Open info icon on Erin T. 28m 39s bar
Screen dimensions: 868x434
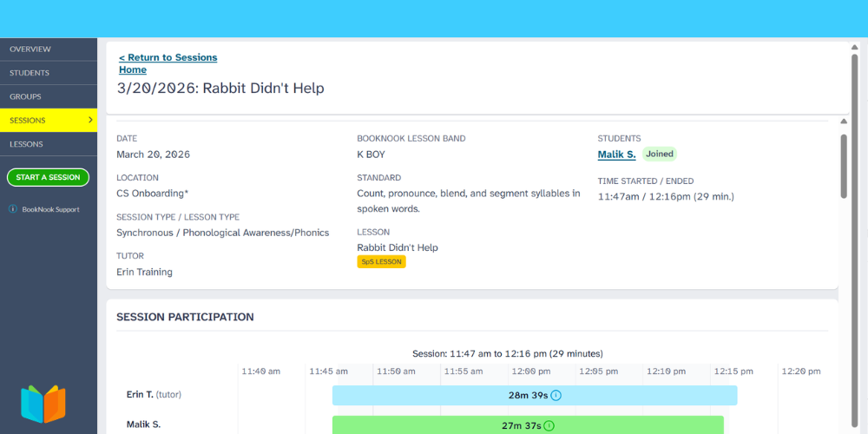pos(556,395)
